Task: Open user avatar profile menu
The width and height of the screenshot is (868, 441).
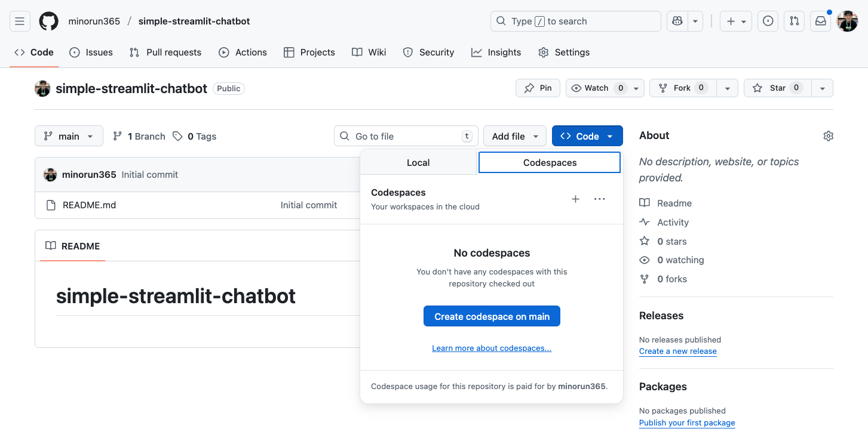Action: [x=847, y=21]
